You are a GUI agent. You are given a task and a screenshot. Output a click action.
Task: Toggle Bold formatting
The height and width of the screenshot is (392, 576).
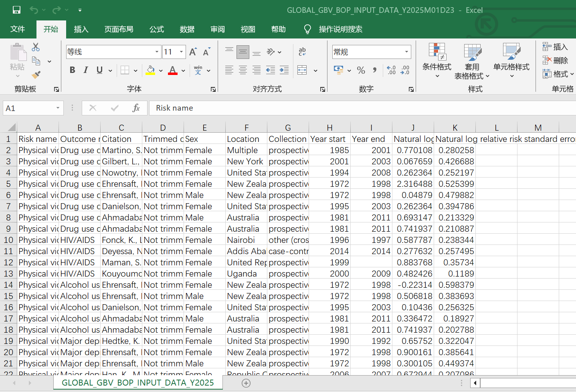(72, 70)
